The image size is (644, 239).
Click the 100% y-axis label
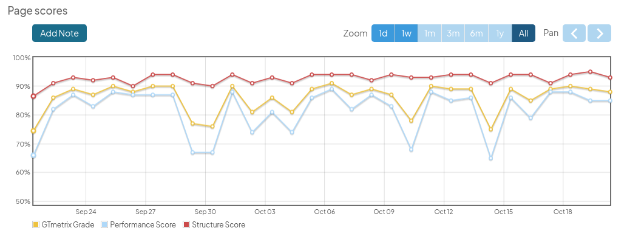point(22,58)
